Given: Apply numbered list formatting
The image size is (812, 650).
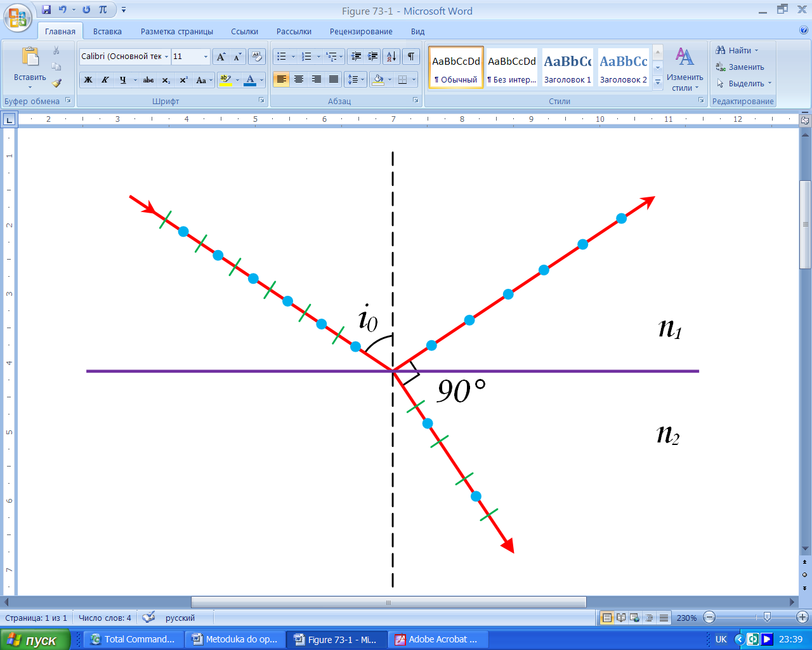Looking at the screenshot, I should (306, 56).
